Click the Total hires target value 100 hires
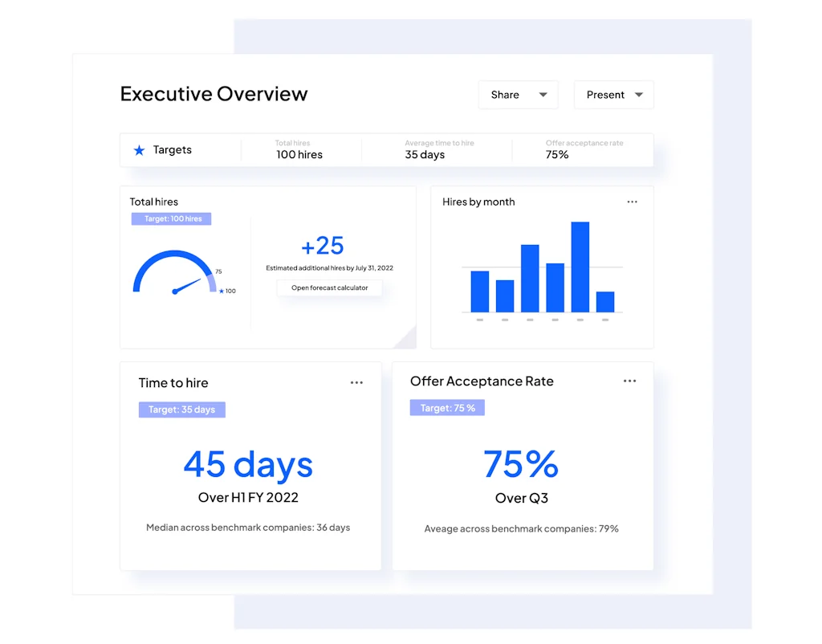This screenshot has height=644, width=822. pyautogui.click(x=299, y=154)
